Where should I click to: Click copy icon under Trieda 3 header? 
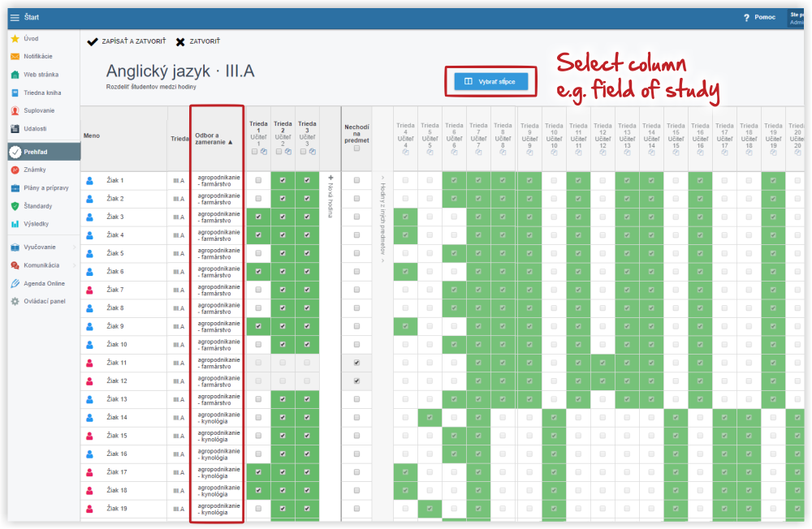click(x=313, y=152)
